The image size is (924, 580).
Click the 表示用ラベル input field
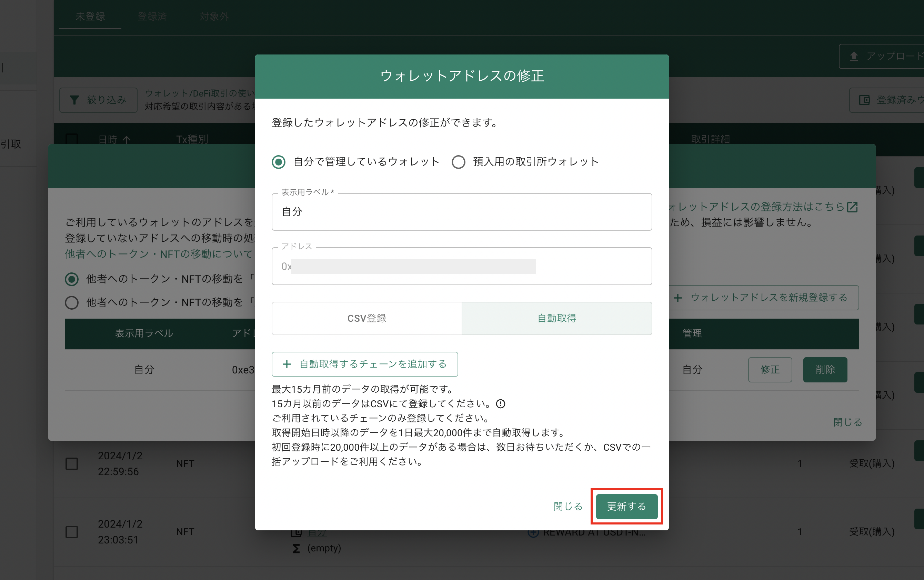pyautogui.click(x=461, y=212)
